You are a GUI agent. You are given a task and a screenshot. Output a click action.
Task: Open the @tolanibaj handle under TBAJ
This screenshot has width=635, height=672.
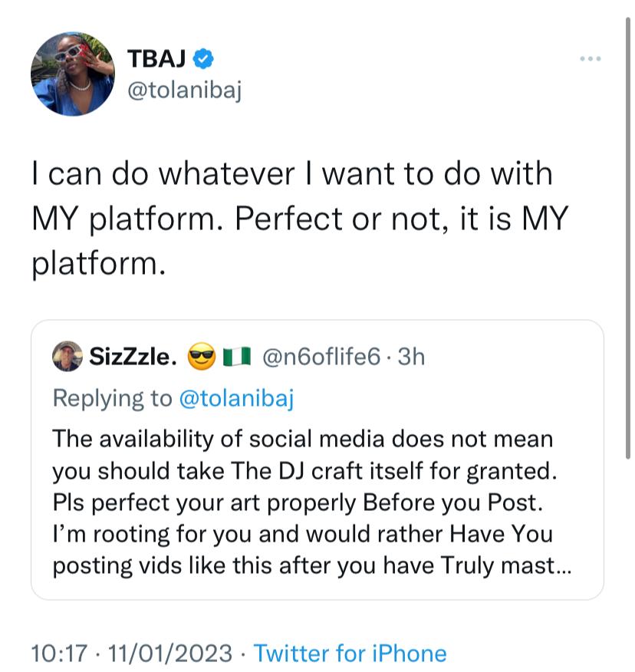click(185, 91)
